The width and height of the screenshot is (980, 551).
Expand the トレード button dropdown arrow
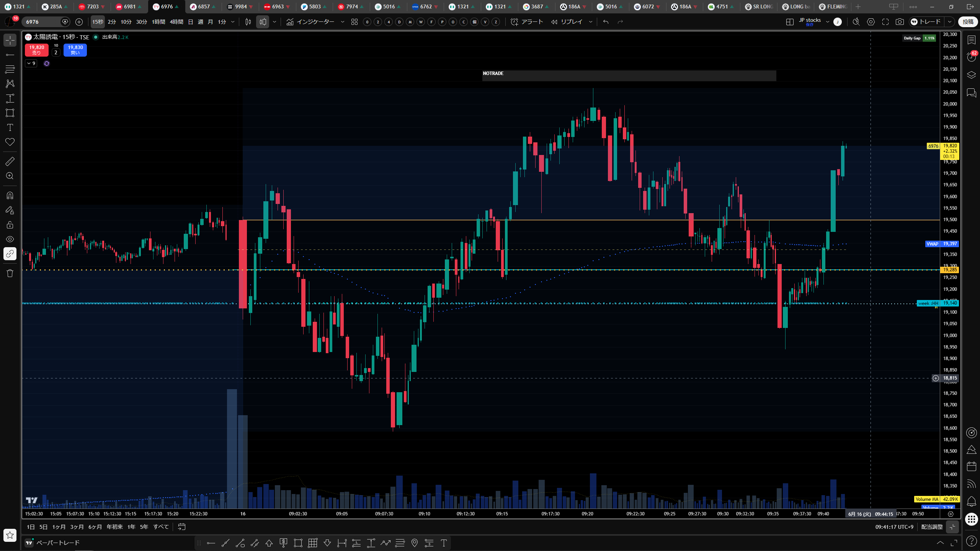coord(949,22)
